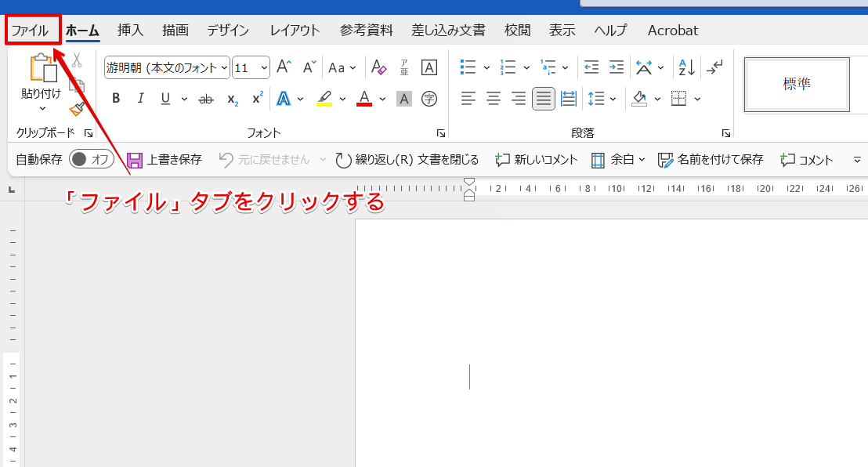Toggle bold formatting on

click(116, 99)
